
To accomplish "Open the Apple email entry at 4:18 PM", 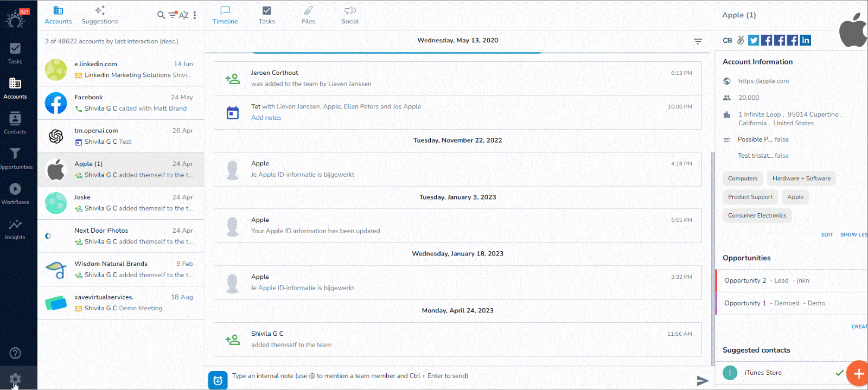I will click(457, 169).
